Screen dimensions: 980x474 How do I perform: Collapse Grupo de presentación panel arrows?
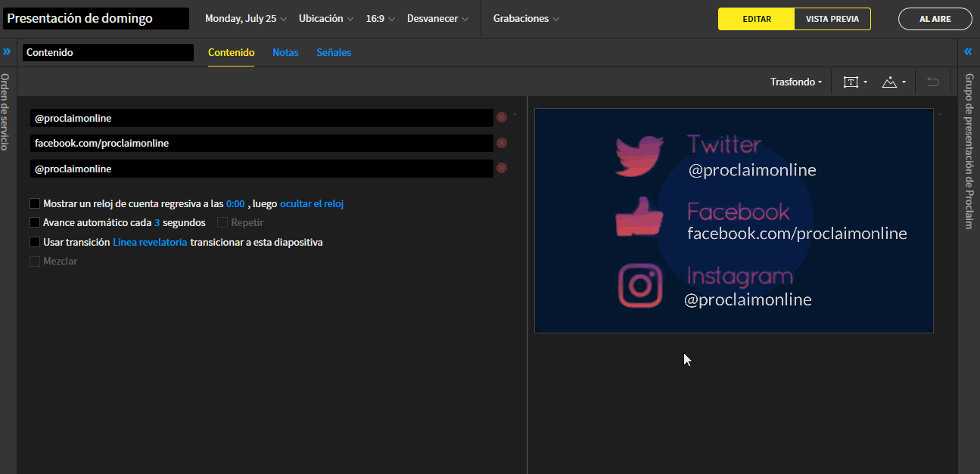pyautogui.click(x=968, y=52)
